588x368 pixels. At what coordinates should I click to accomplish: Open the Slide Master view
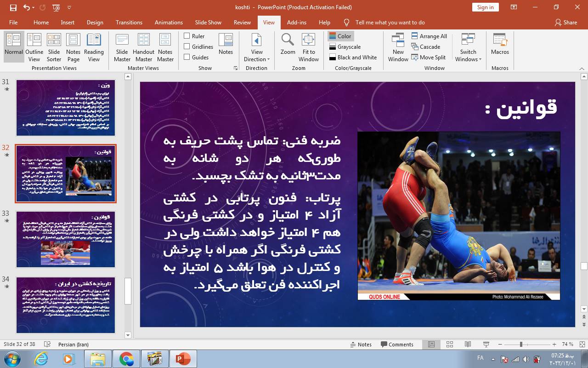(122, 47)
